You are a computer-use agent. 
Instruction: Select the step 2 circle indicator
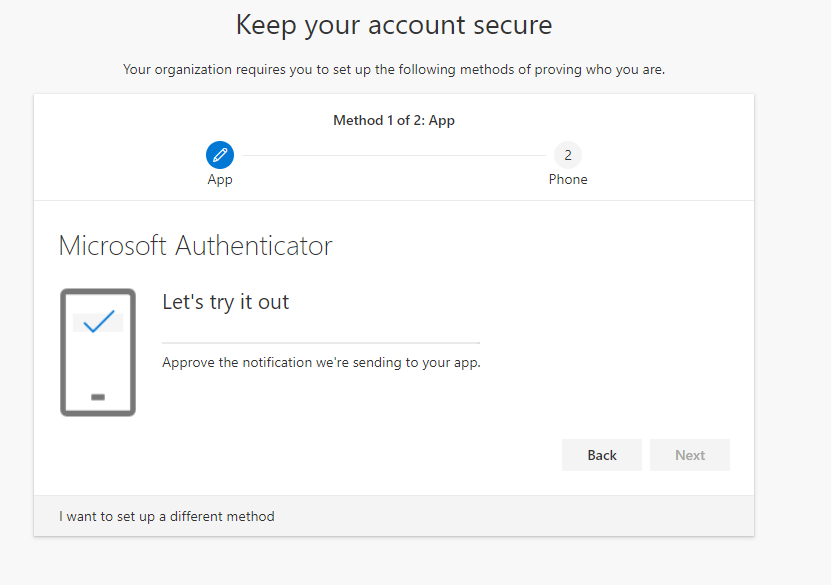point(568,155)
